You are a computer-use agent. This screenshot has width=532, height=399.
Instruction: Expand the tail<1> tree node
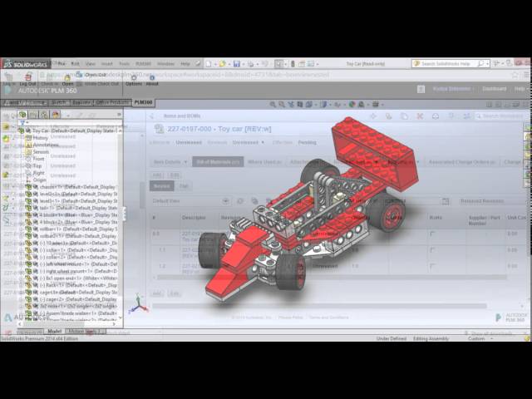(22, 208)
